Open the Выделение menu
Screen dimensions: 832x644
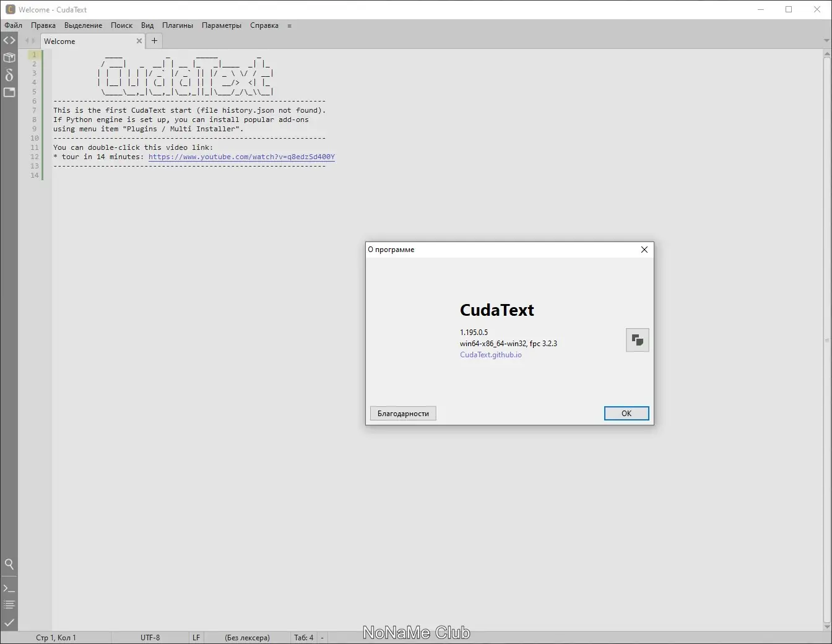tap(84, 25)
